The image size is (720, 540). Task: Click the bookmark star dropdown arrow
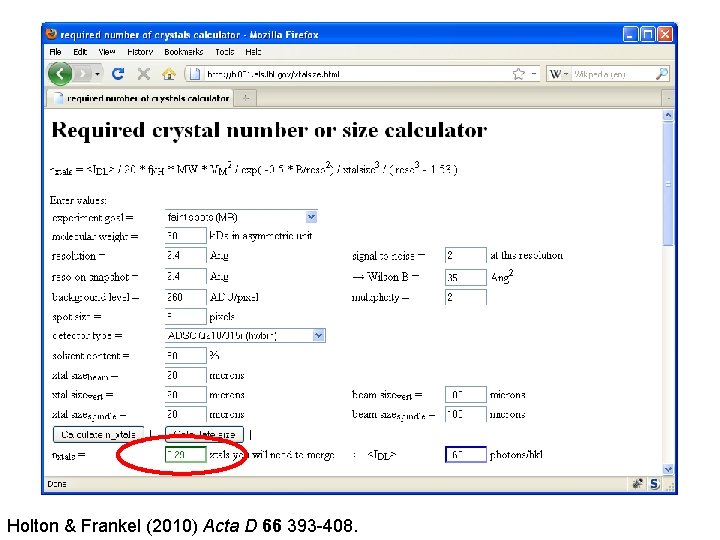(x=534, y=74)
